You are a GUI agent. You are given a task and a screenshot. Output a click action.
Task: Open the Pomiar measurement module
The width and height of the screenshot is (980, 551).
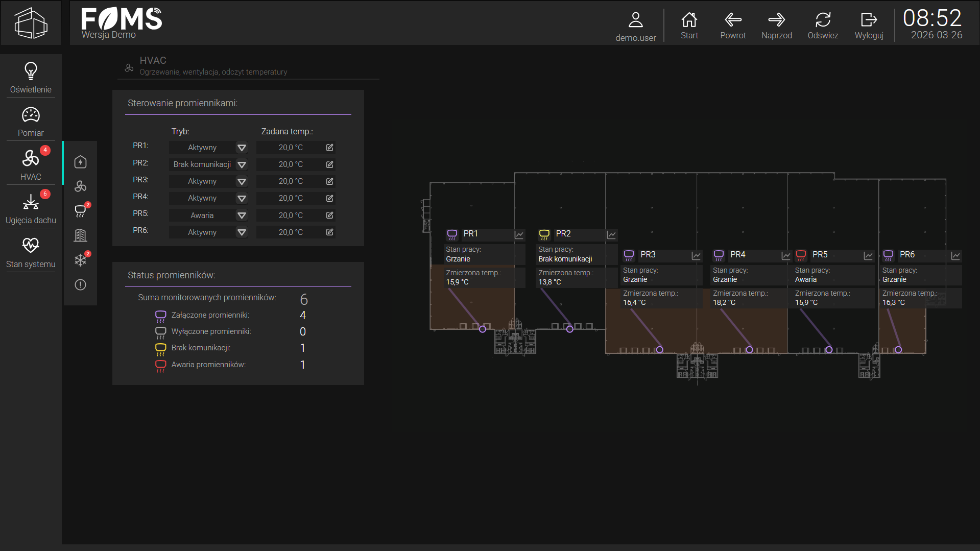[31, 122]
